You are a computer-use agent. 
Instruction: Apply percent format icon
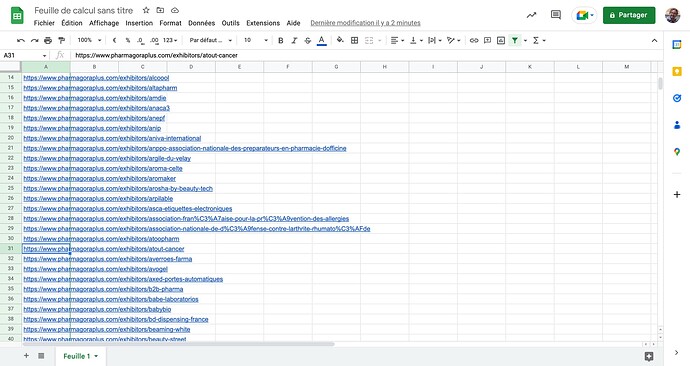pyautogui.click(x=128, y=40)
